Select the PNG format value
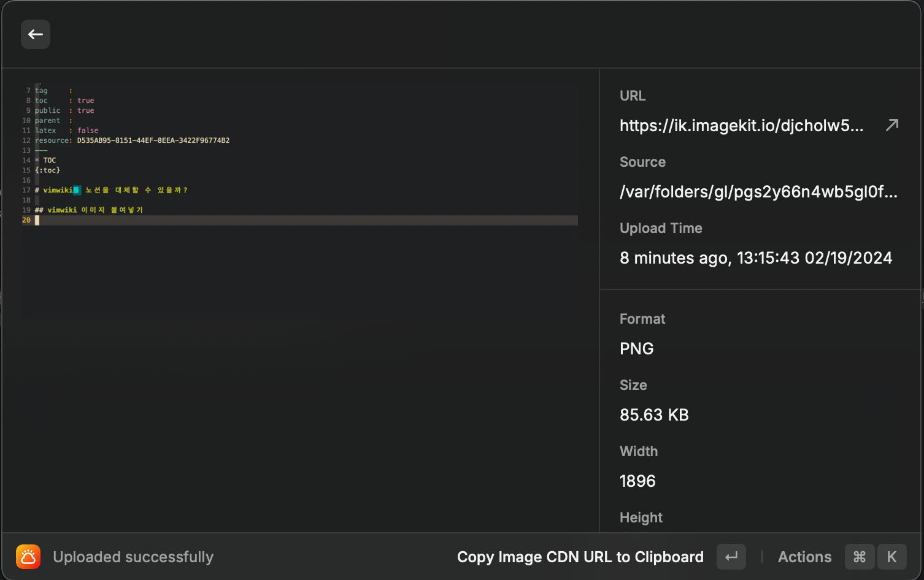The height and width of the screenshot is (580, 924). point(636,349)
